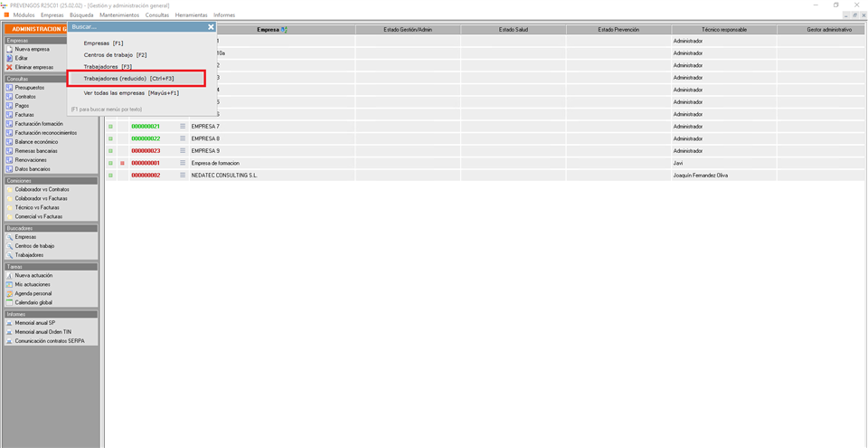Screen dimensions: 868x448
Task: Select the 'Javi' técnico responsable cell
Action: tap(724, 163)
